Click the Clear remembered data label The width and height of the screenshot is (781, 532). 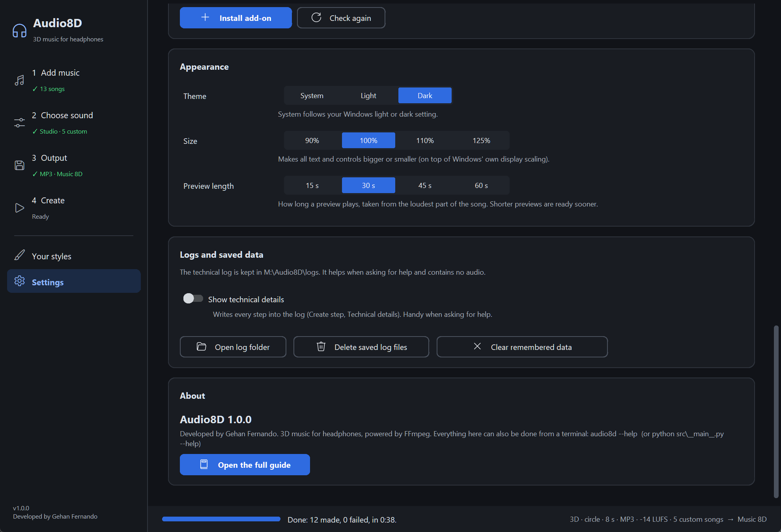[x=531, y=347]
